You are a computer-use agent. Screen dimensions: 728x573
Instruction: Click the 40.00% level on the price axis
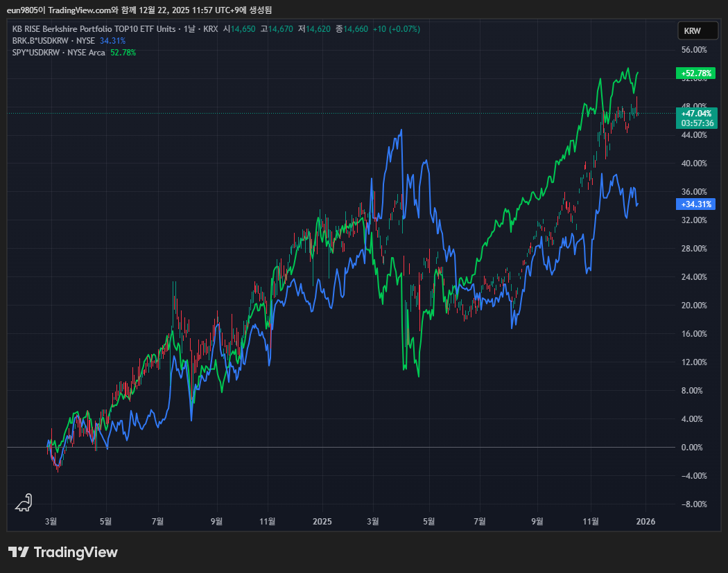[694, 164]
